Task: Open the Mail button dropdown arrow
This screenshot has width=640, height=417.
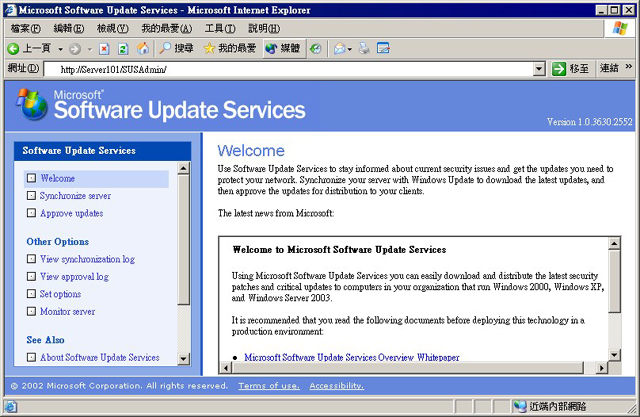Action: (350, 49)
